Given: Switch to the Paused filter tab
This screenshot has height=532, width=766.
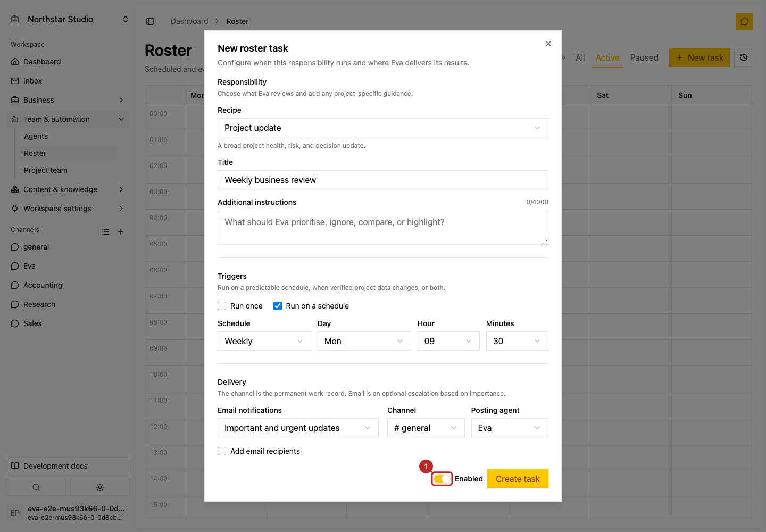Looking at the screenshot, I should coord(644,57).
